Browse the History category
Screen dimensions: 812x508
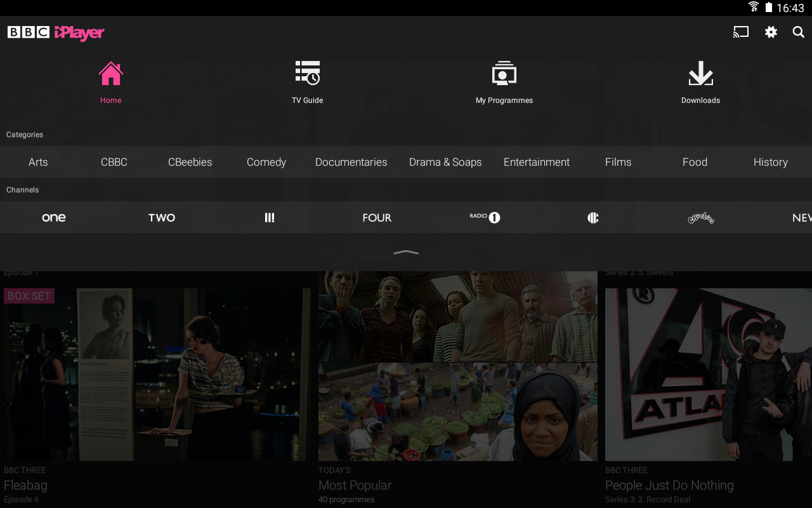(x=771, y=162)
